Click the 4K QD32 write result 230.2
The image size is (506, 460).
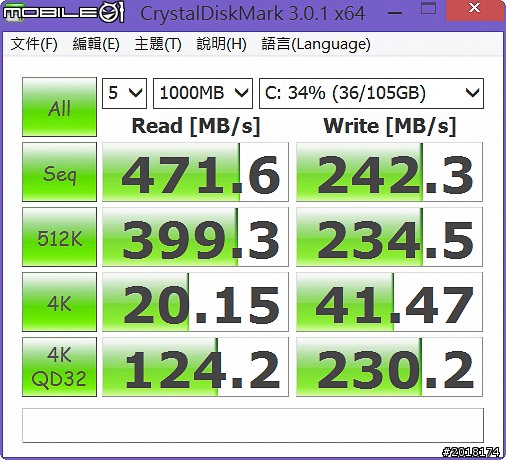coord(389,367)
